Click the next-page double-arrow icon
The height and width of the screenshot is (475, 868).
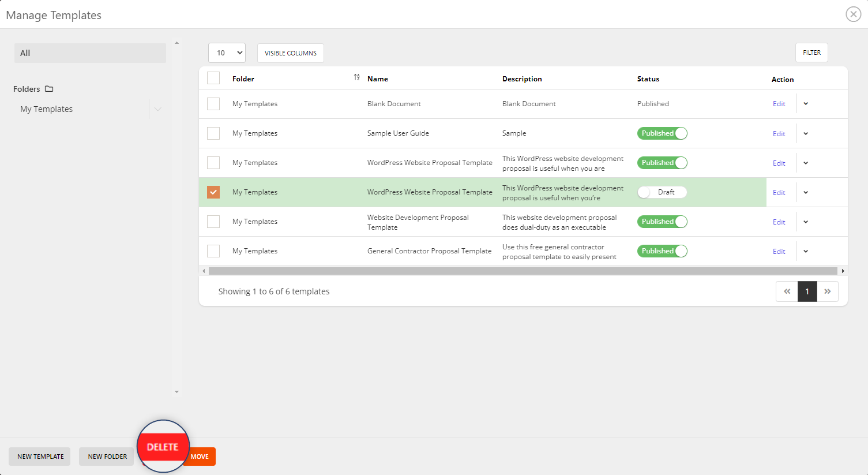point(828,291)
